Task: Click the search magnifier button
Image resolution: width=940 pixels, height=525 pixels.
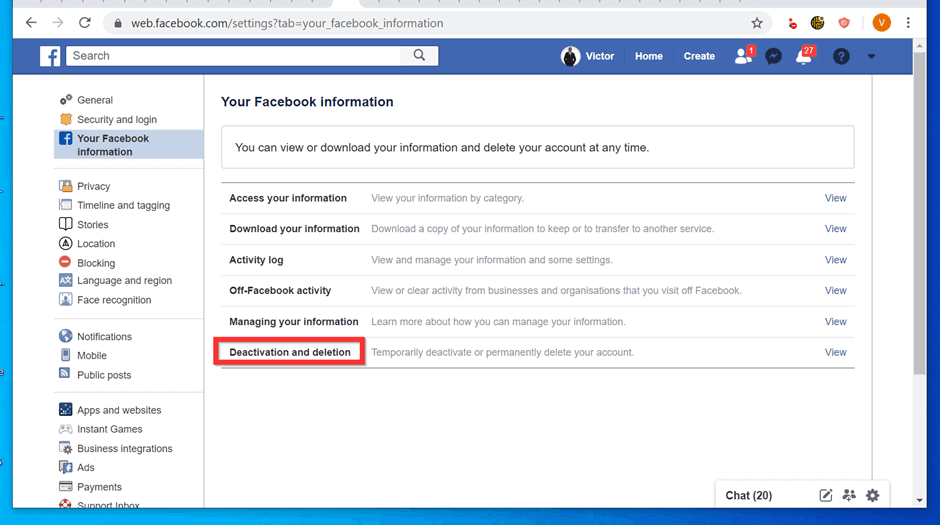Action: click(419, 56)
